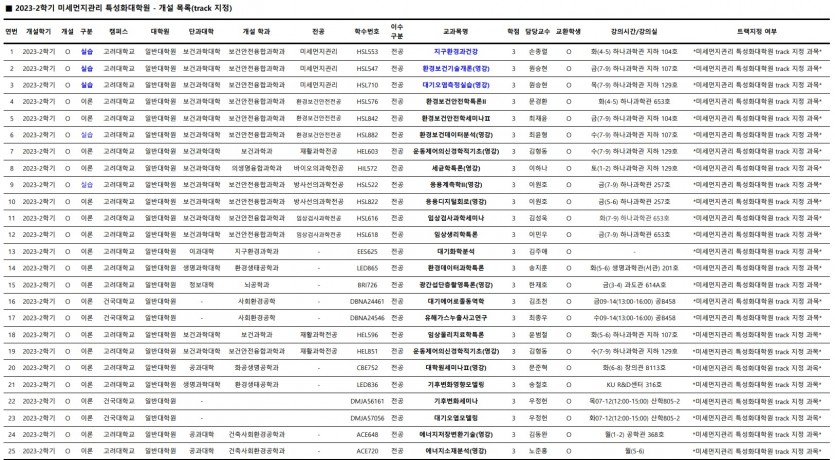Screen dimensions: 835x460
Task: Click the '교과목명' column header
Action: point(455,31)
